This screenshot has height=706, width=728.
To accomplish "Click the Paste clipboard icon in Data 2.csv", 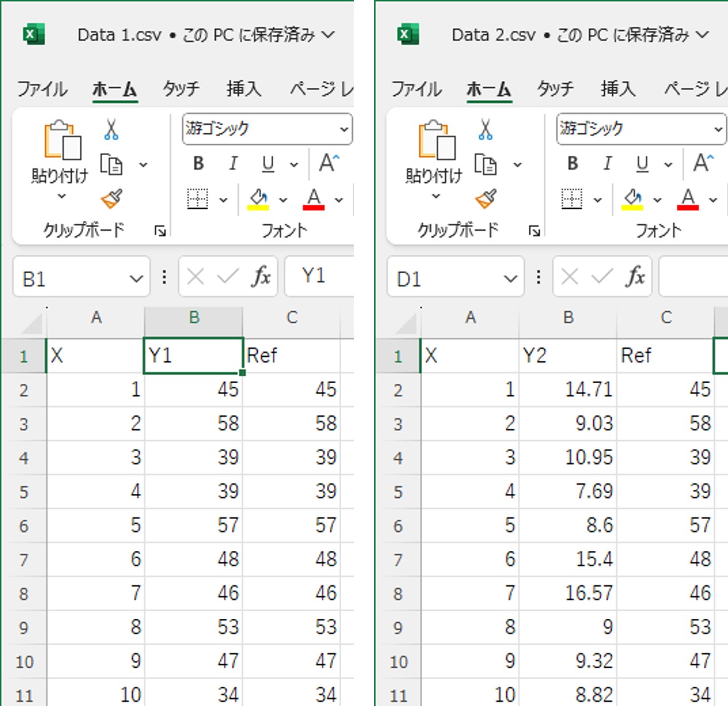I will (x=436, y=140).
